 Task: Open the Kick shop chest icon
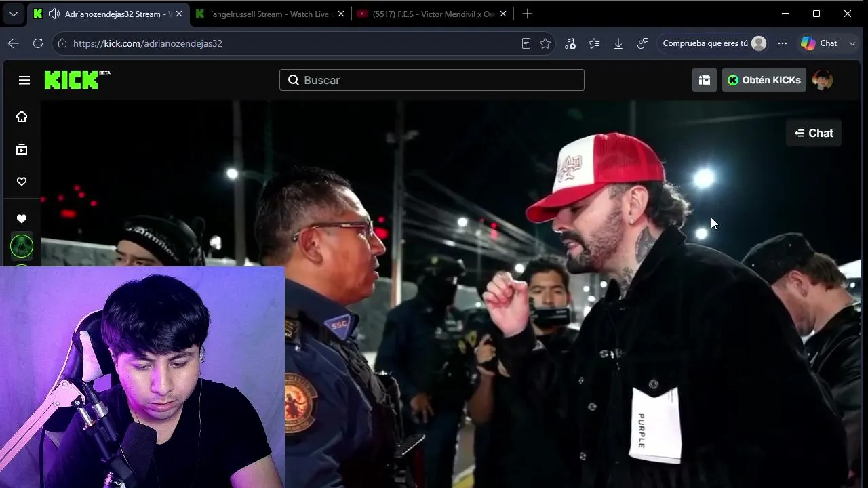pos(705,80)
